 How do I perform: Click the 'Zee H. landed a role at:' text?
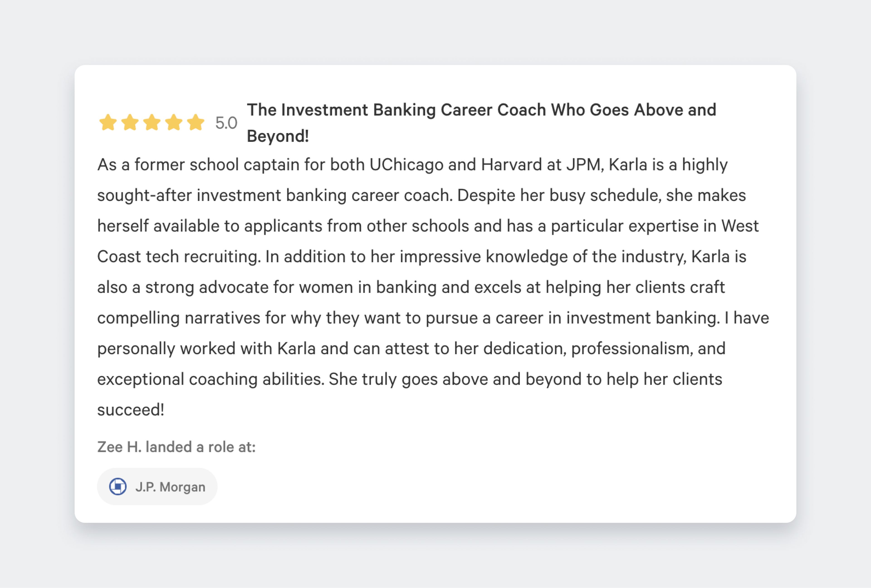click(x=176, y=447)
